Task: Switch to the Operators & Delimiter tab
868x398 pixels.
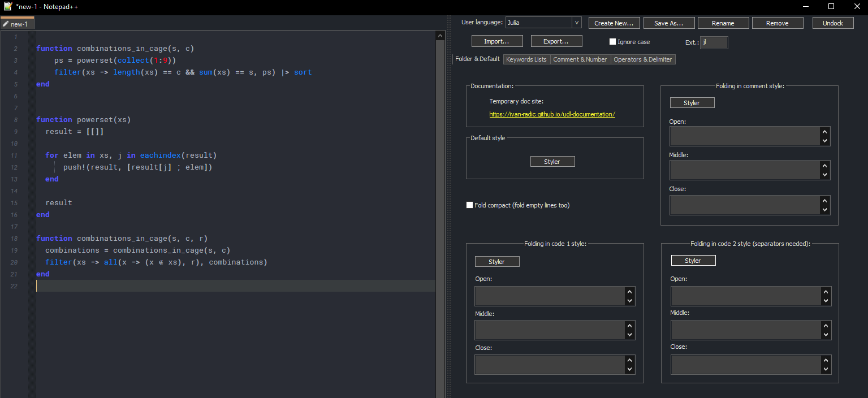Action: tap(643, 59)
